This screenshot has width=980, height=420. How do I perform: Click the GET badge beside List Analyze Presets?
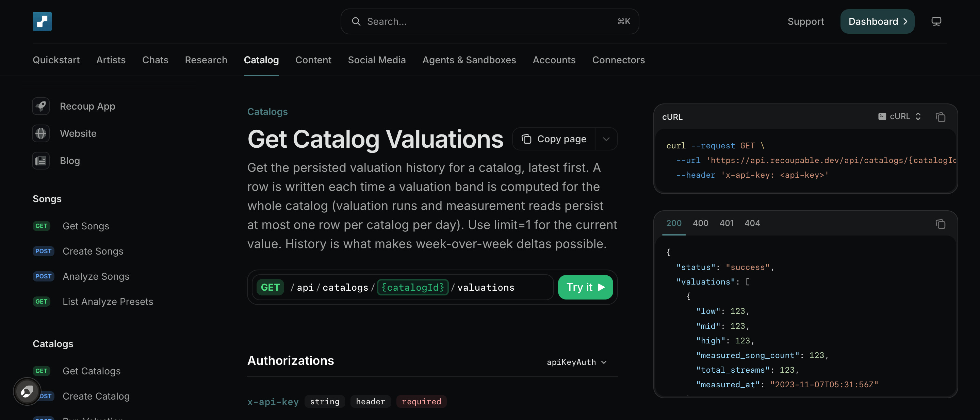pyautogui.click(x=42, y=301)
